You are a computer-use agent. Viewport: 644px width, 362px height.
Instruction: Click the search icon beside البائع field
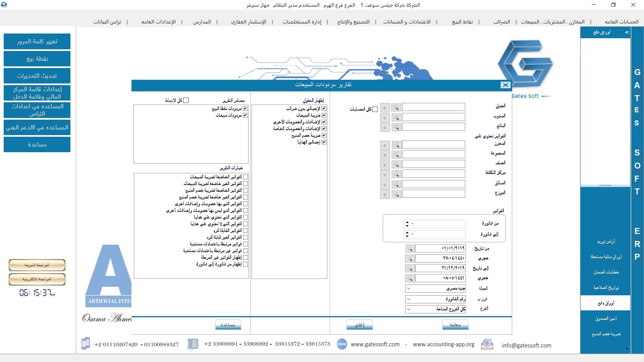396,127
